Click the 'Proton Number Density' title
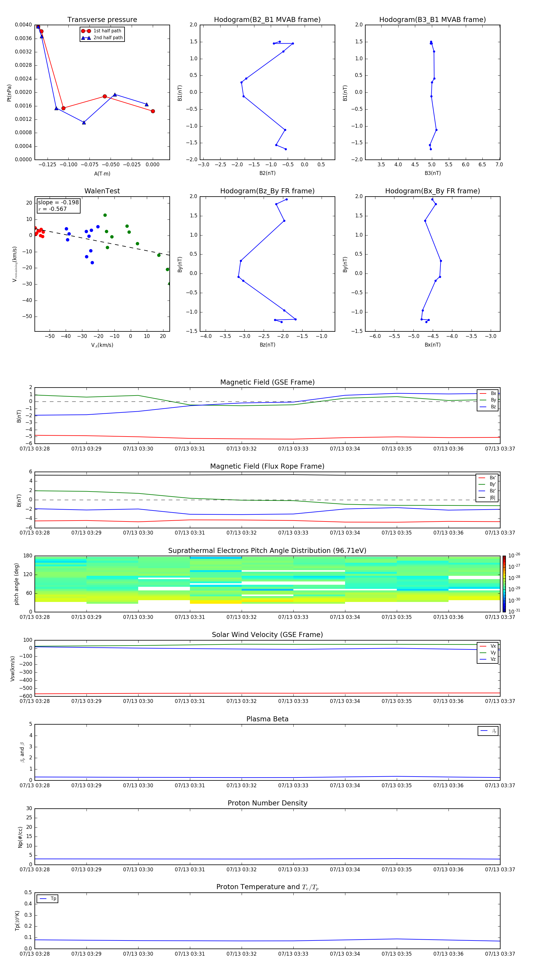The height and width of the screenshot is (980, 535). tap(267, 803)
